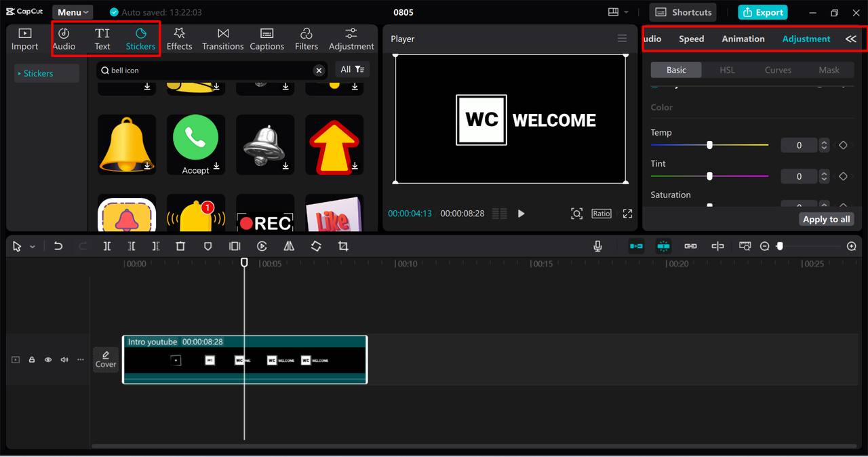868x457 pixels.
Task: Rotate the selected clip
Action: tap(316, 246)
